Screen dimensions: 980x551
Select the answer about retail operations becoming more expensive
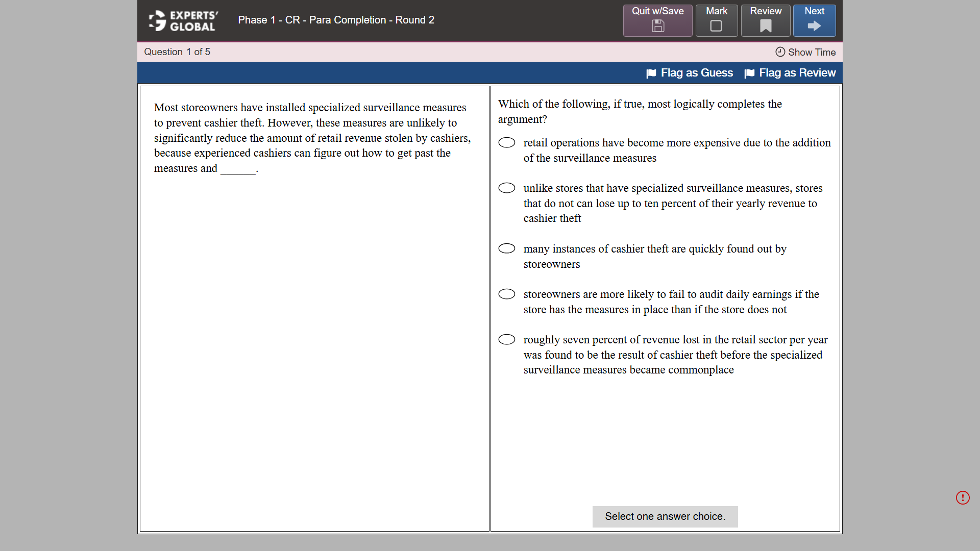507,142
